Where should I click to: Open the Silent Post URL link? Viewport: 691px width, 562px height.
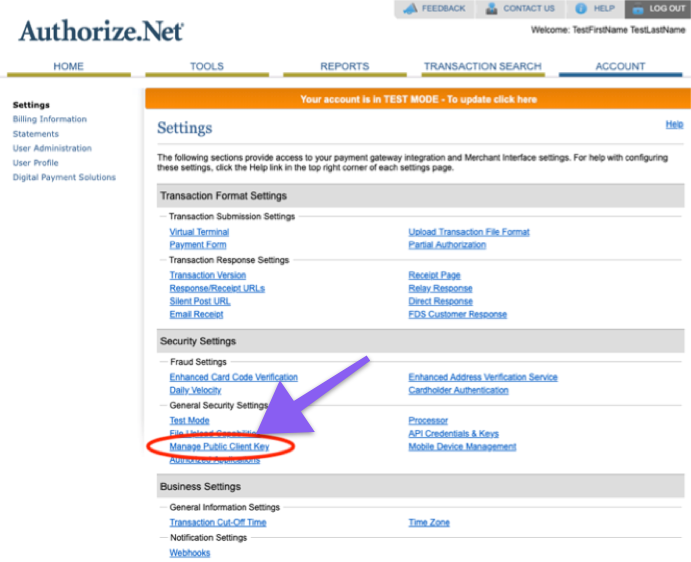tap(200, 301)
